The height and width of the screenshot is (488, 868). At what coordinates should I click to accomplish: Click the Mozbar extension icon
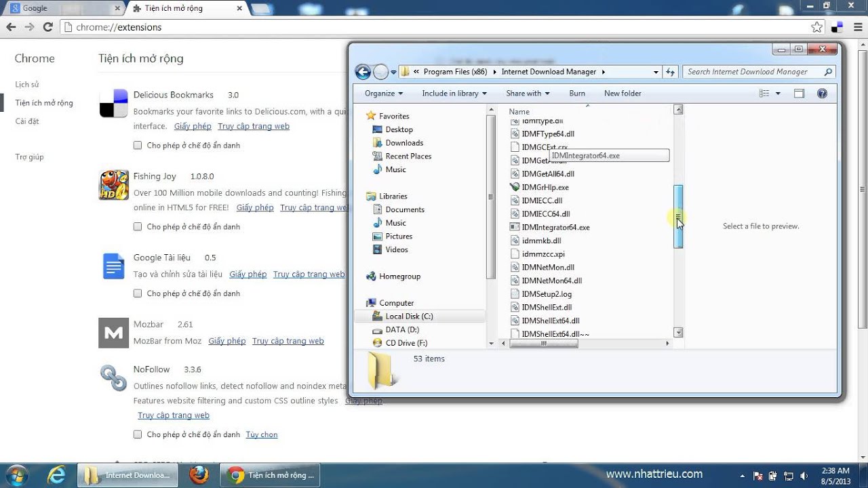click(114, 333)
